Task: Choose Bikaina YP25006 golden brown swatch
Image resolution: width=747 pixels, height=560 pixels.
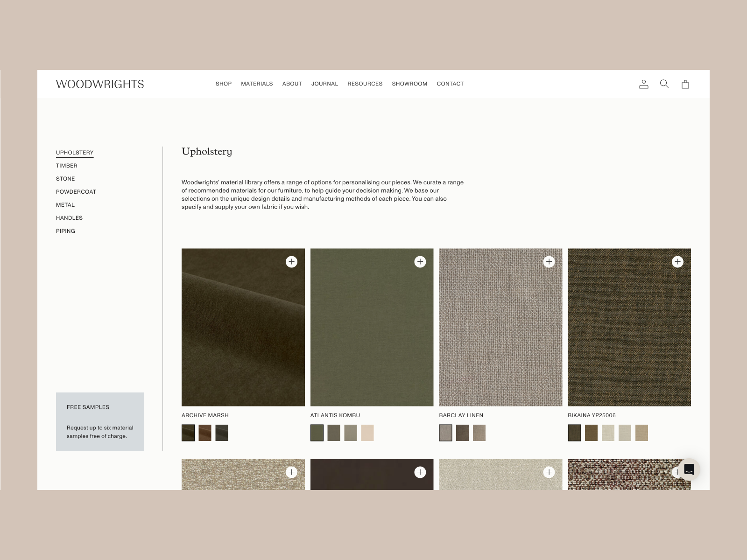Action: click(591, 433)
